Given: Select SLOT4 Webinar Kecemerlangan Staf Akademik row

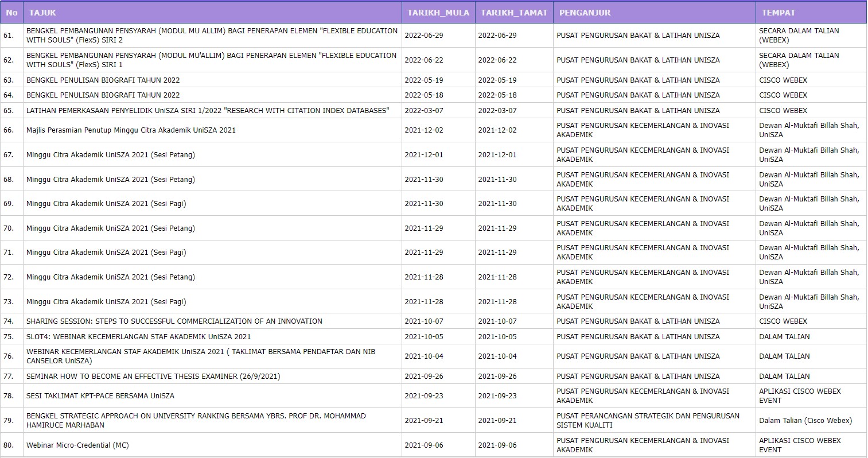Looking at the screenshot, I should [138, 337].
